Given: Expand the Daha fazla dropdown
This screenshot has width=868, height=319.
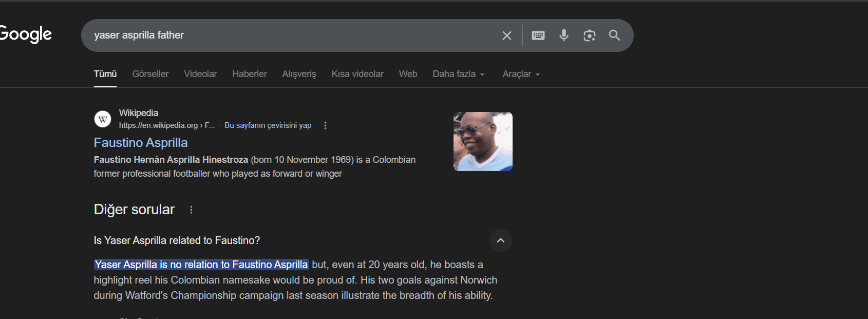Looking at the screenshot, I should (458, 74).
